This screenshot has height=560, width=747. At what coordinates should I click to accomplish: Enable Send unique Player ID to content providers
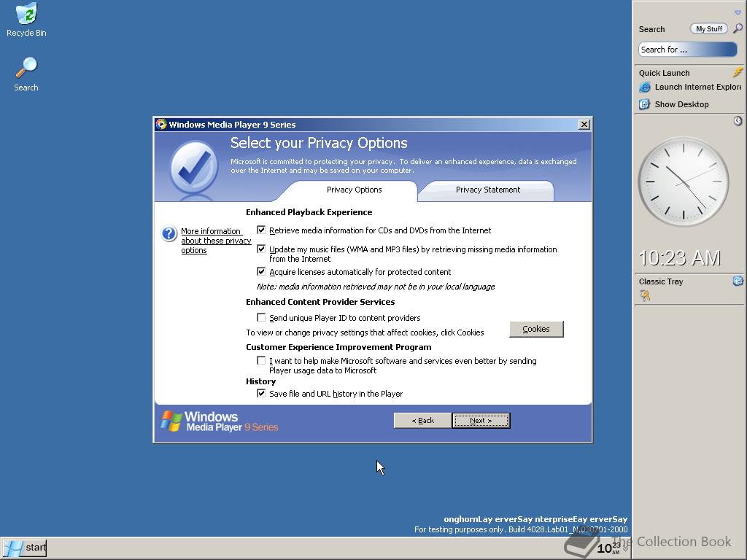point(261,317)
